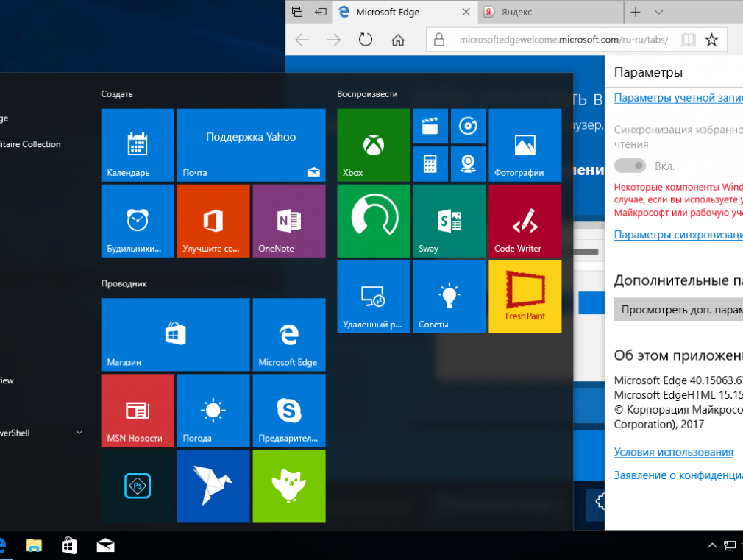Open the account settings link (Параметры учетной записи)
The image size is (743, 560).
pos(678,98)
